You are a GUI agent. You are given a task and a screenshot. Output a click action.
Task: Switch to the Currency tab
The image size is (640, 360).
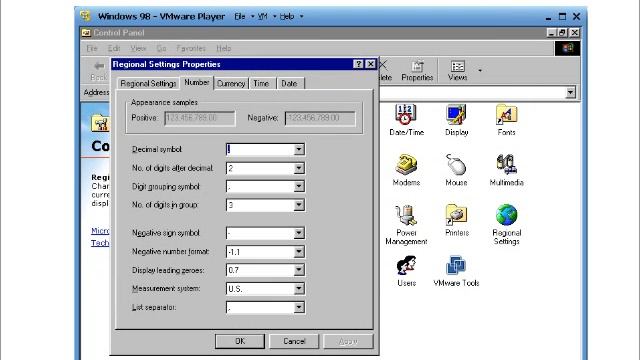[231, 83]
